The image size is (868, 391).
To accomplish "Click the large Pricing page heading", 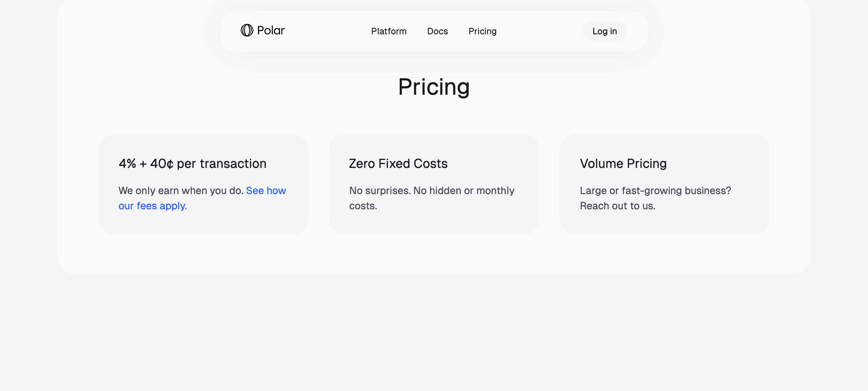I will pos(434,87).
